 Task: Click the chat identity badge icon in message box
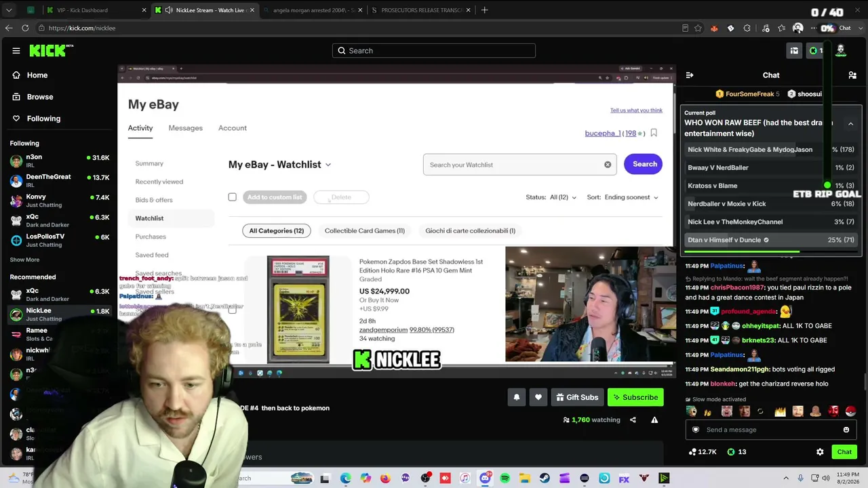[x=695, y=430]
